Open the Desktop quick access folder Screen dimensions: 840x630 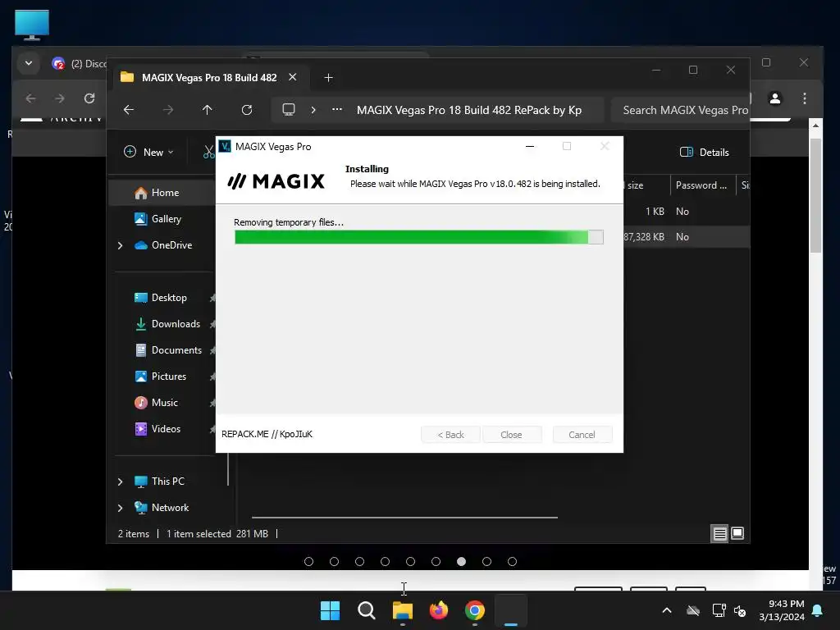click(x=169, y=297)
